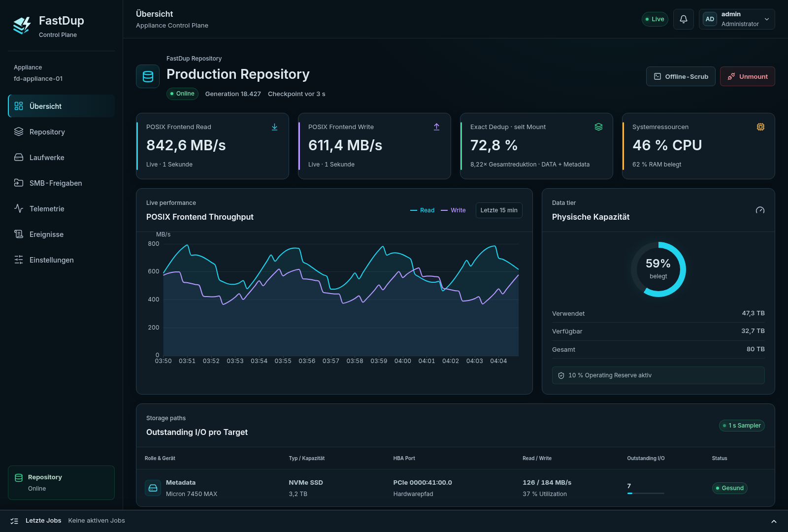Click the Metadata drive icon in table
788x532 pixels.
tap(153, 488)
